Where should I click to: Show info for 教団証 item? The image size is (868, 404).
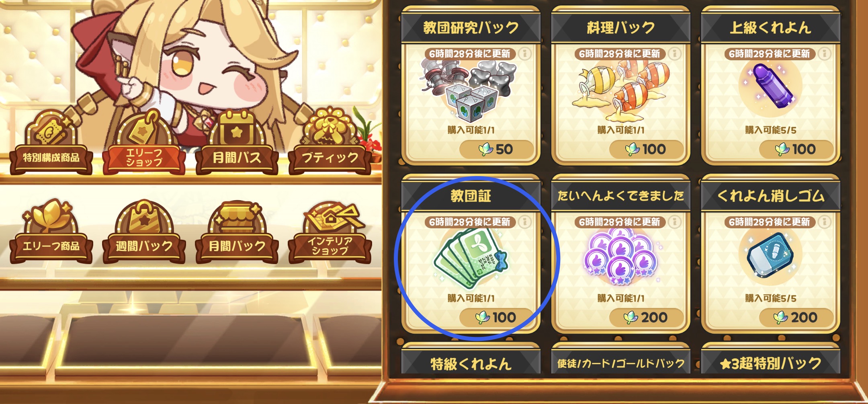click(x=524, y=221)
